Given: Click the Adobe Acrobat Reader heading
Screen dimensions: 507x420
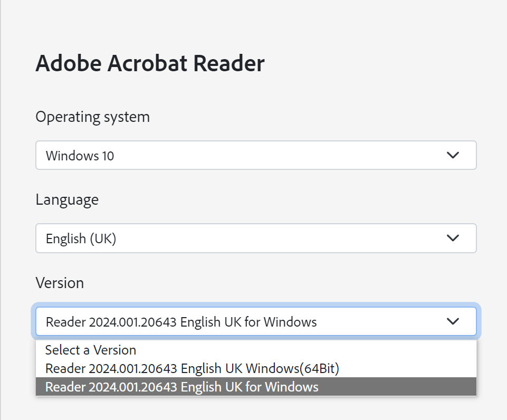Looking at the screenshot, I should point(149,63).
